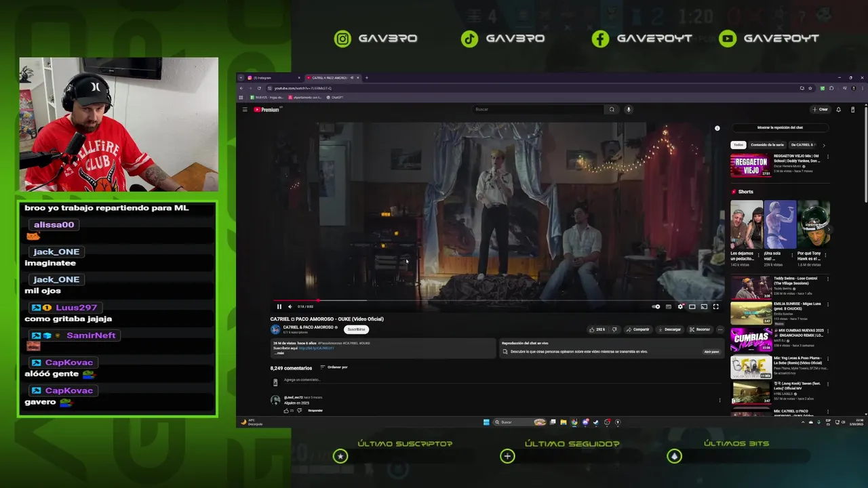
Task: Open the YouTube hamburger guide menu
Action: pos(245,109)
